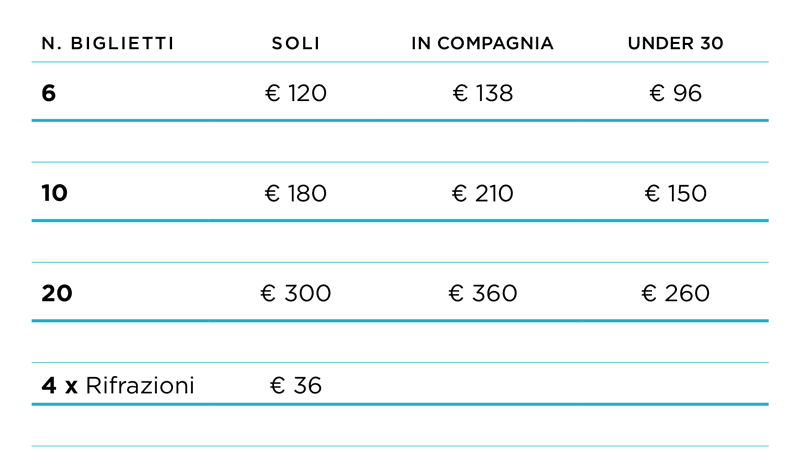Click the IN COMPAGNIA column header
Viewport: 800px width, 469px height.
point(482,44)
